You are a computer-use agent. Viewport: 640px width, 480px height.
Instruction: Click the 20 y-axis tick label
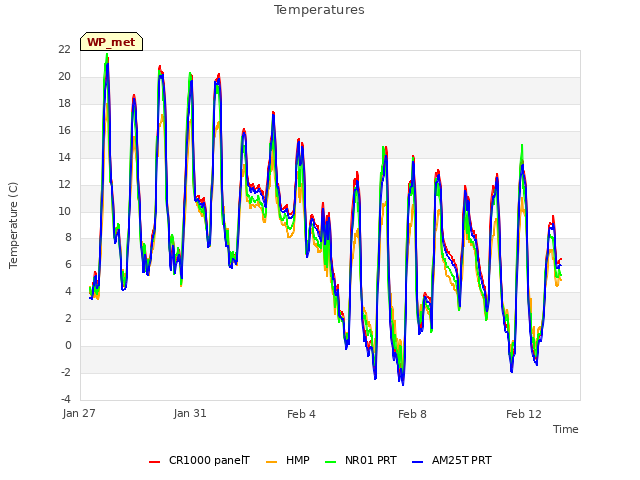point(64,77)
